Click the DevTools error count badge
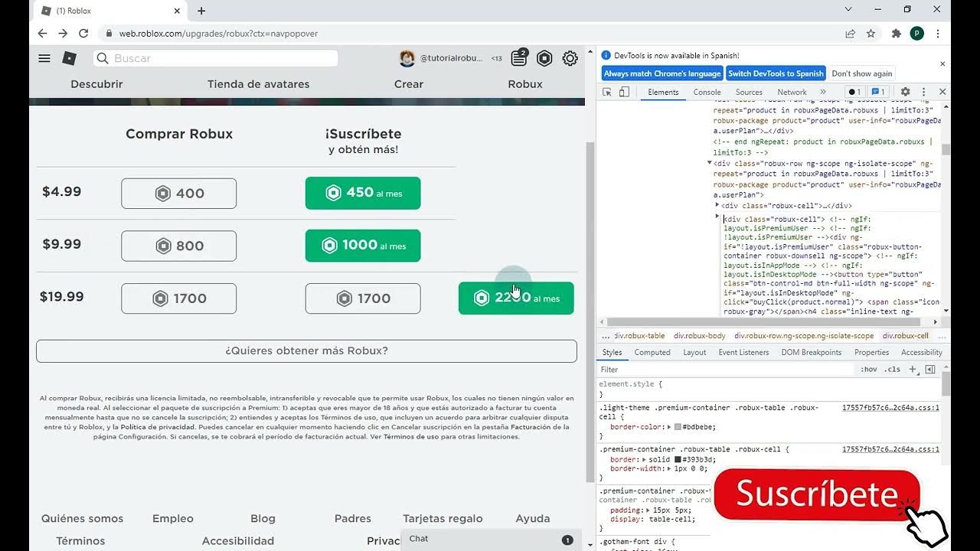980x551 pixels. [854, 92]
